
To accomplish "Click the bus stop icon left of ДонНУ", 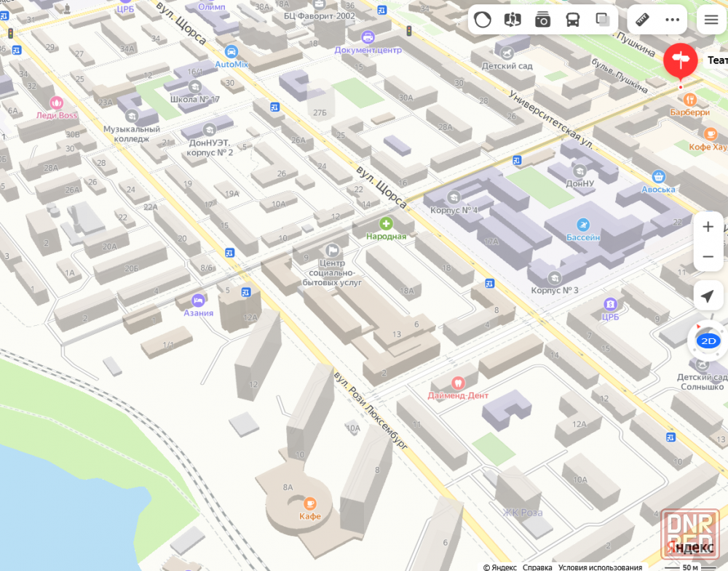I will tap(517, 161).
